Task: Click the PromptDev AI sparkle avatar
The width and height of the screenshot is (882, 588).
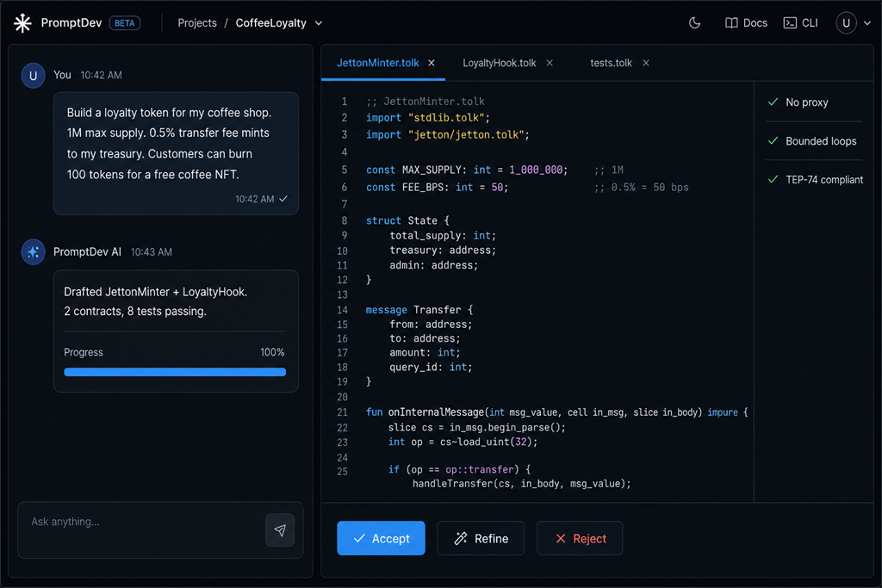Action: coord(34,252)
